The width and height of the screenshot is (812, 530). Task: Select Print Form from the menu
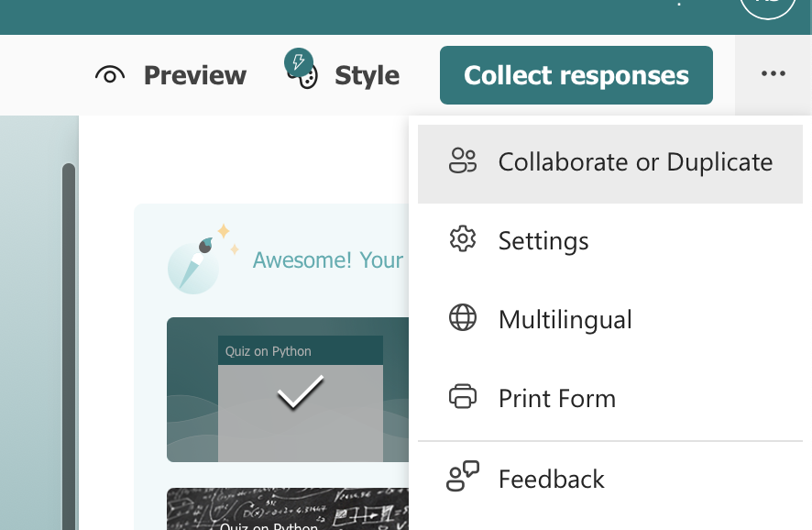[557, 398]
